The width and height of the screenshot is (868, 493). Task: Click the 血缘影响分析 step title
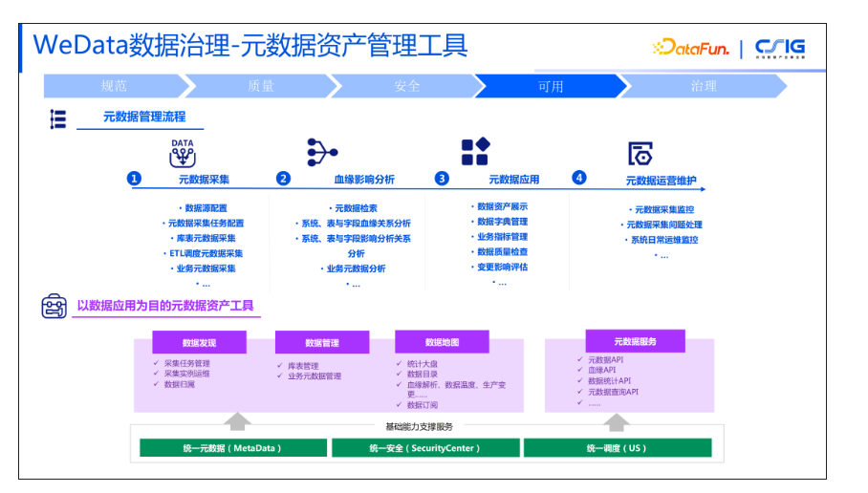[x=364, y=180]
